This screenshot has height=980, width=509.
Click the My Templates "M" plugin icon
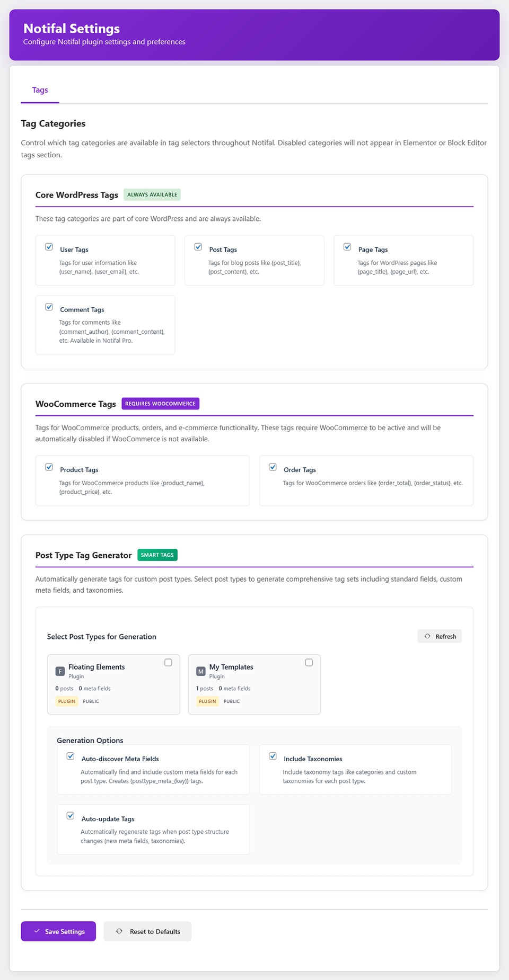coord(200,671)
